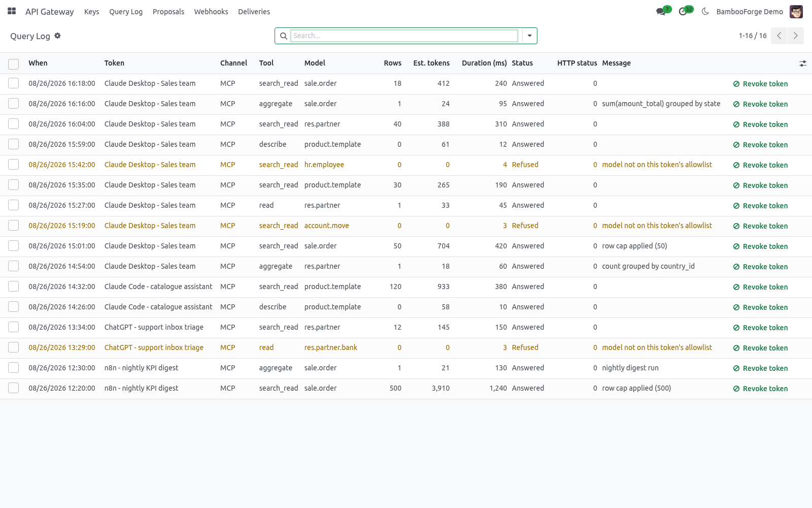Sort by the When column header
812x508 pixels.
tap(38, 63)
